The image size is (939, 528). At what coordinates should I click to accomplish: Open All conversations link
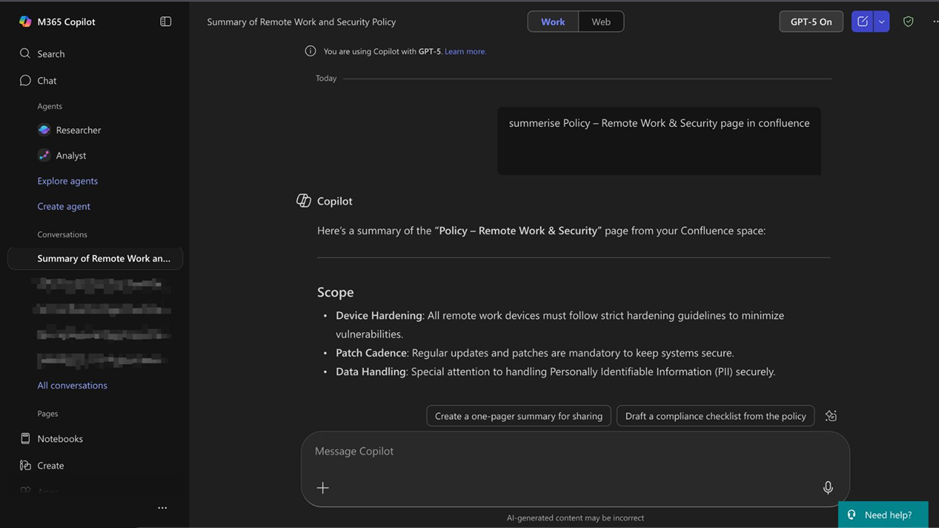coord(72,386)
